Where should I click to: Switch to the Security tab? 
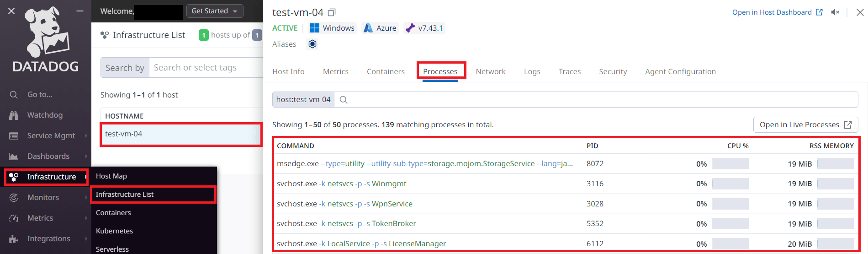pyautogui.click(x=613, y=71)
